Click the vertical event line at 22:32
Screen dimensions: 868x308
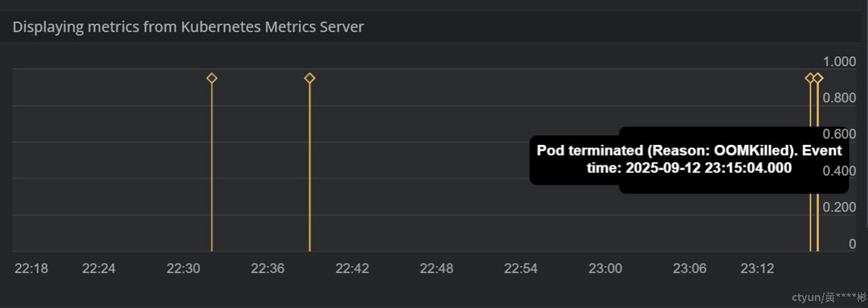tap(212, 168)
